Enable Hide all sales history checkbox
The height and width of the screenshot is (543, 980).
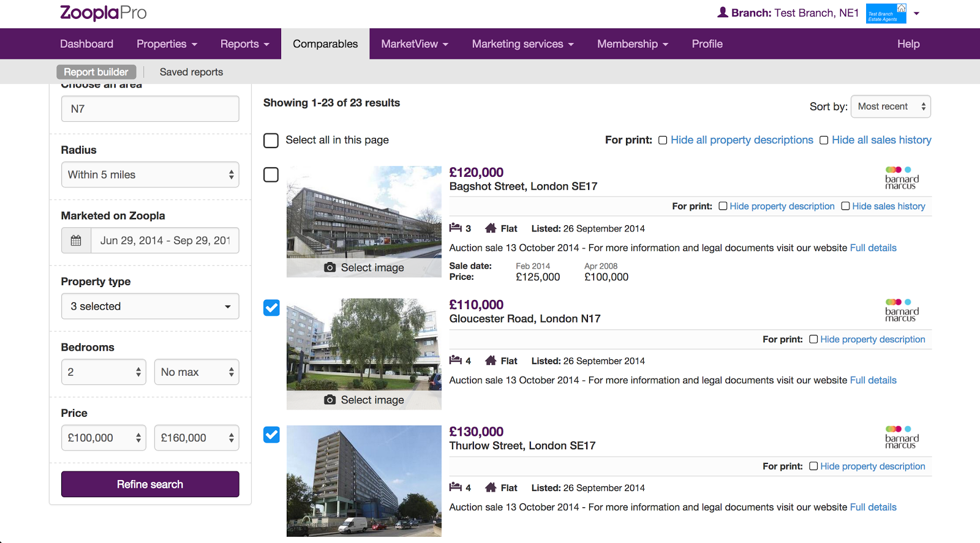[824, 140]
